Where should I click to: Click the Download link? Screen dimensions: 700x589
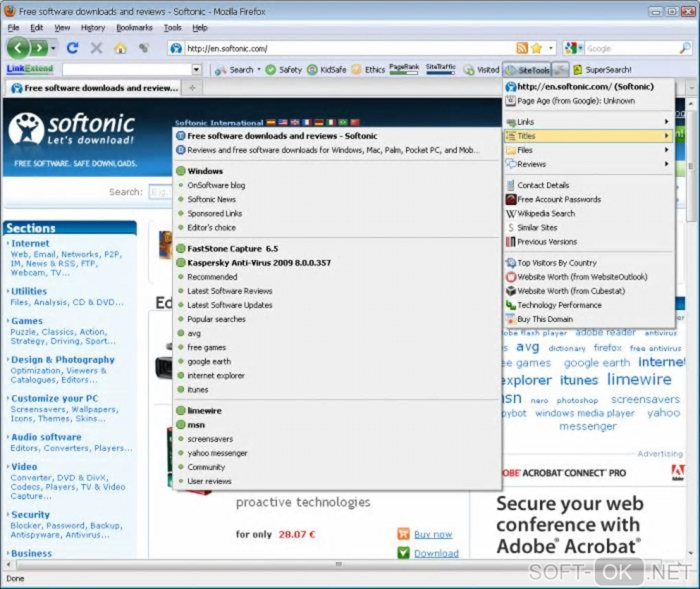(436, 553)
